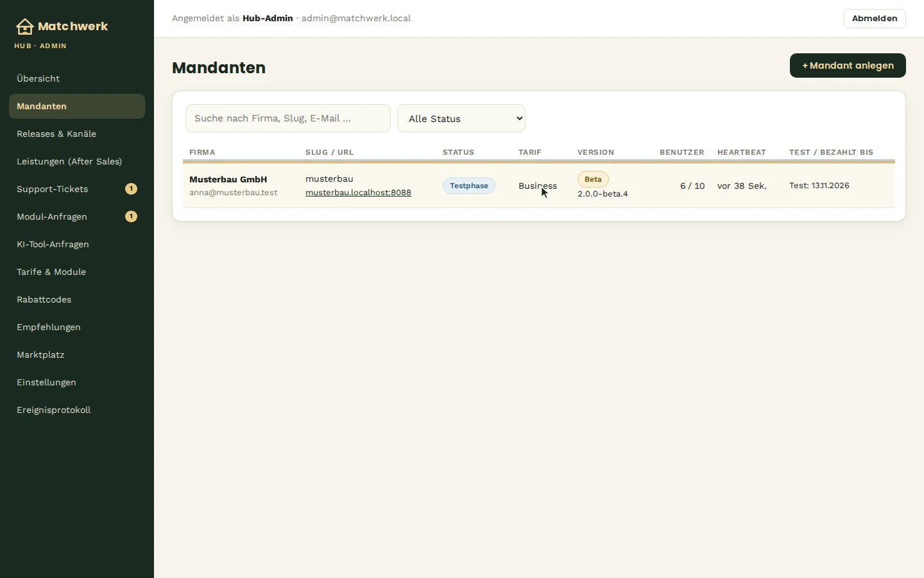This screenshot has height=578, width=924.
Task: Click the musterbau slug text
Action: point(329,179)
